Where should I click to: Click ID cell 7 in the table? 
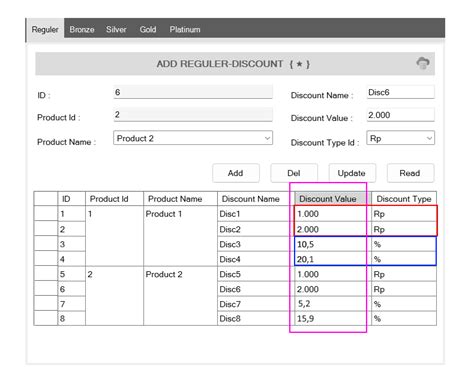pyautogui.click(x=72, y=304)
